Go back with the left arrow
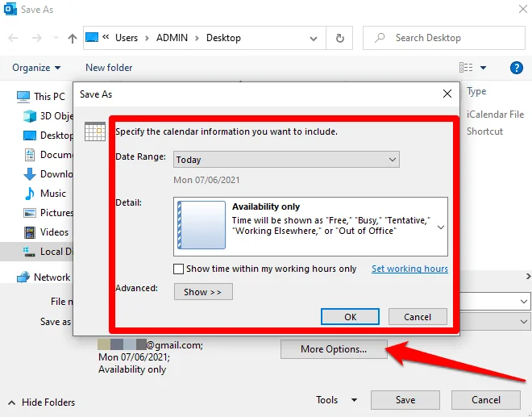The width and height of the screenshot is (532, 417). tap(13, 38)
